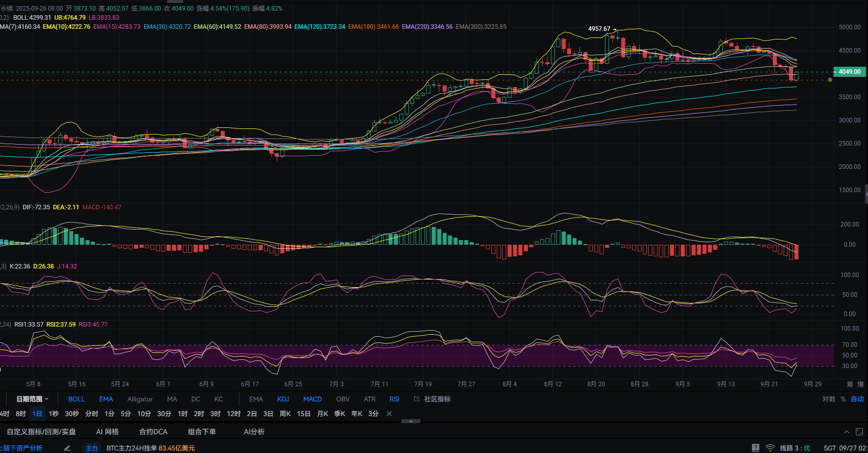Select the 1分 timeframe
The height and width of the screenshot is (453, 868).
click(110, 414)
